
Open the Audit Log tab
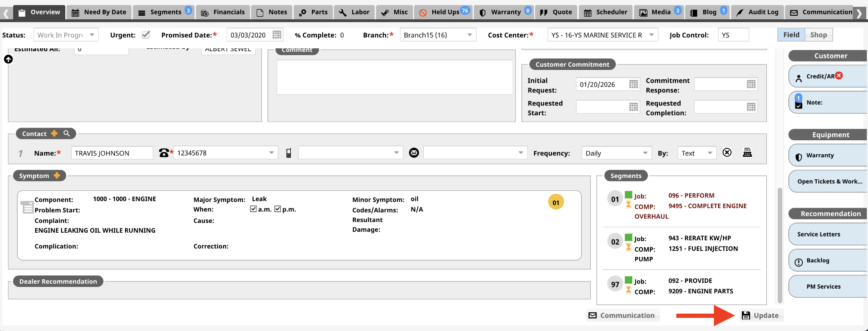click(757, 12)
